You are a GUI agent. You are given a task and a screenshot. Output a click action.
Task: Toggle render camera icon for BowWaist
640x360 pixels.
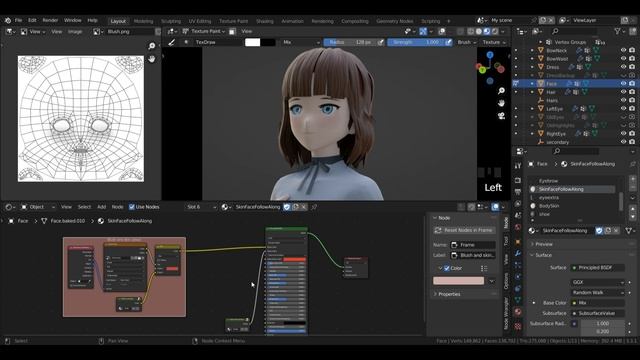click(x=632, y=59)
